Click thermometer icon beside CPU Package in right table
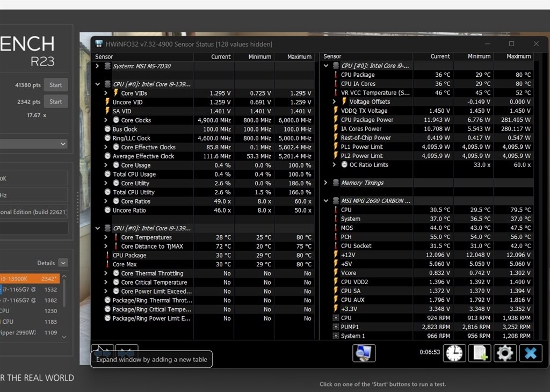The image size is (550, 392). coord(336,75)
